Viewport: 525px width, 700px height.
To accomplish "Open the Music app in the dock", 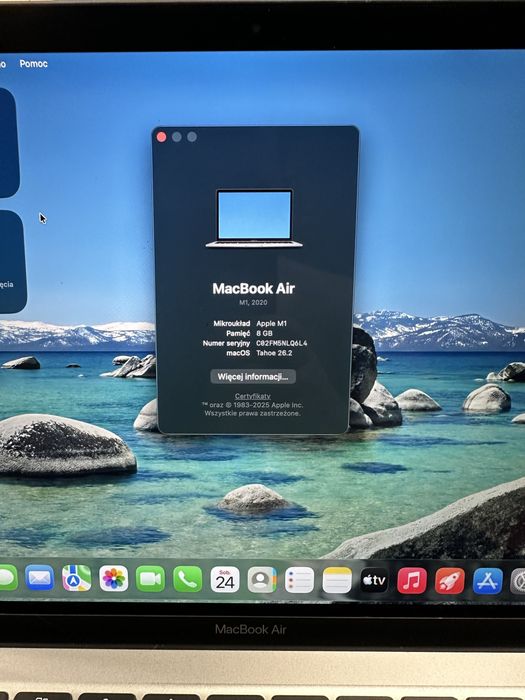I will 412,580.
